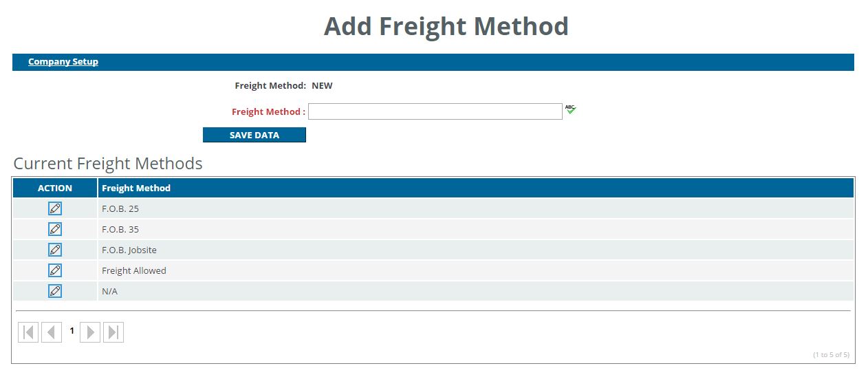The image size is (868, 377).
Task: Click the ACTION column header
Action: tap(55, 188)
